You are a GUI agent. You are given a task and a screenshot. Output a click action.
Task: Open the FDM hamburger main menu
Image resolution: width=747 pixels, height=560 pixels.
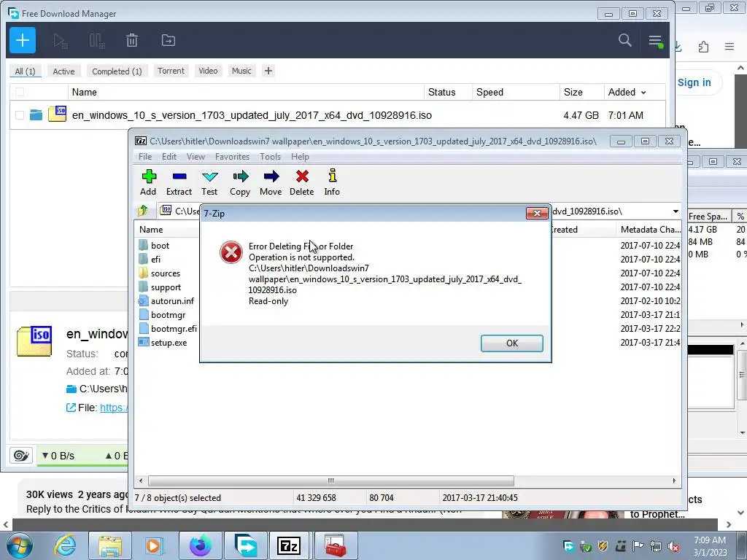click(656, 41)
